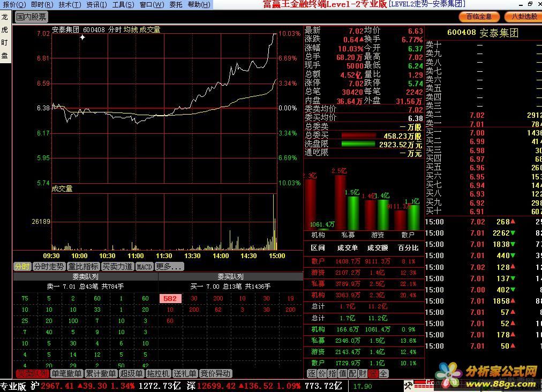This screenshot has width=542, height=392.
Task: Click the 成交额 table header
Action: pos(378,248)
